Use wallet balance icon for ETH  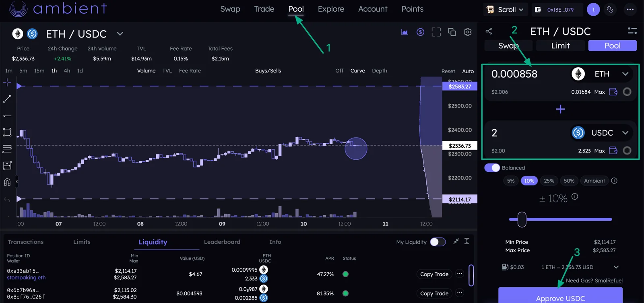(x=613, y=92)
